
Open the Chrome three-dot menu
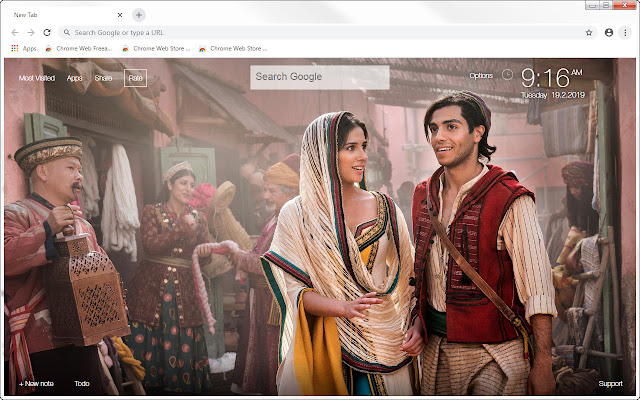(625, 33)
